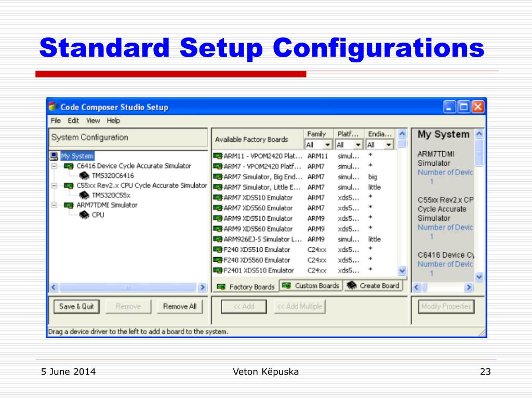Click the boards list scroll down arrow
The width and height of the screenshot is (532, 399).
(403, 270)
